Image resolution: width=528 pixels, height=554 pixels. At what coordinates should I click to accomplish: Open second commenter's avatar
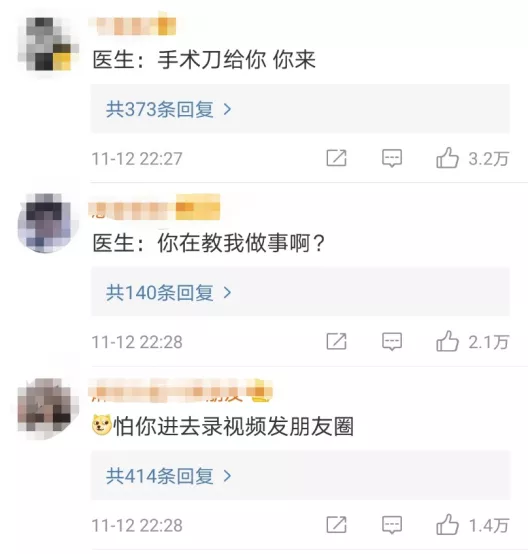coord(47,223)
